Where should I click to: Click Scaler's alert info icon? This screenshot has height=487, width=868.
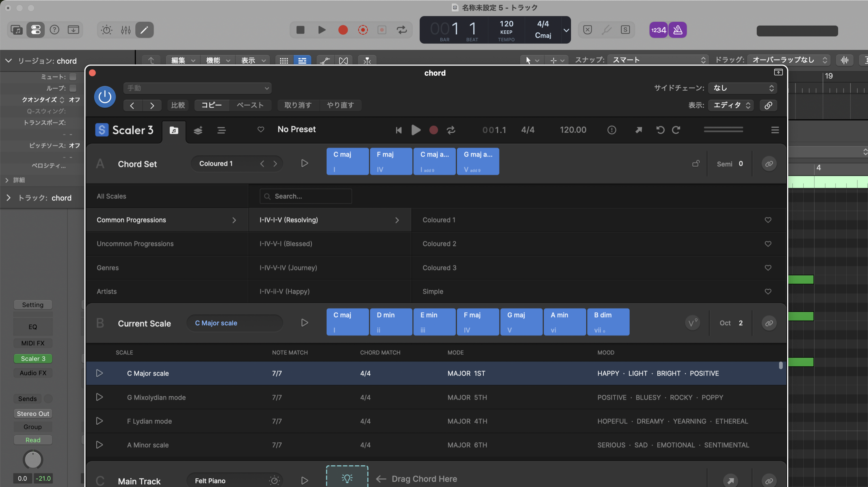click(612, 130)
